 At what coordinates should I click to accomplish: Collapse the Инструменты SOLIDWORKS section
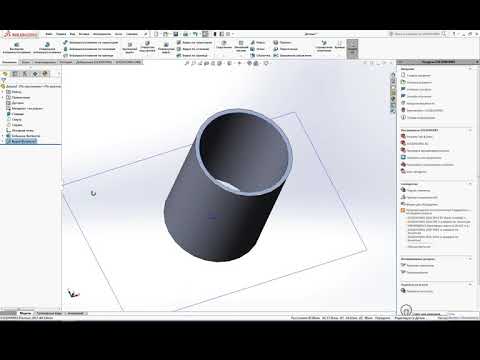click(470, 130)
